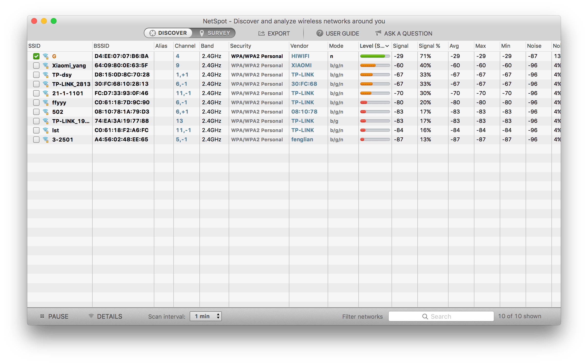The width and height of the screenshot is (588, 364).
Task: Click the Wi-Fi icon beside Xiaomi_yang
Action: click(46, 66)
